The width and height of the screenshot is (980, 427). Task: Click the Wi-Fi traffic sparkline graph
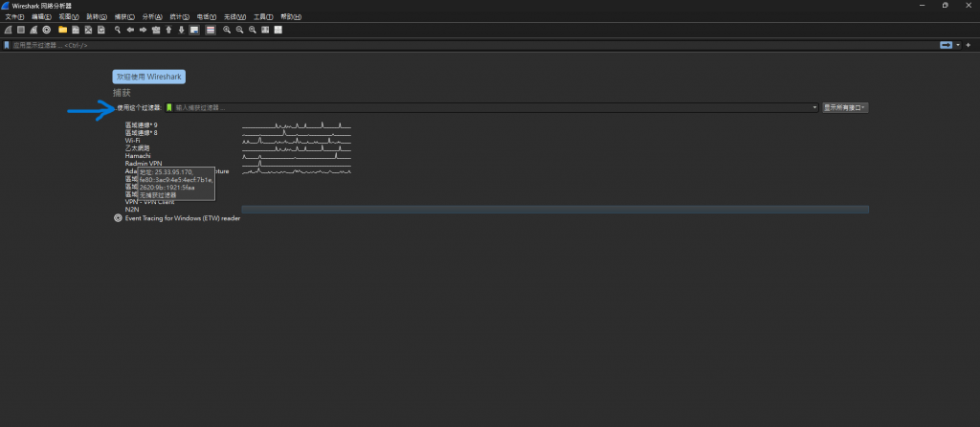[x=297, y=141]
